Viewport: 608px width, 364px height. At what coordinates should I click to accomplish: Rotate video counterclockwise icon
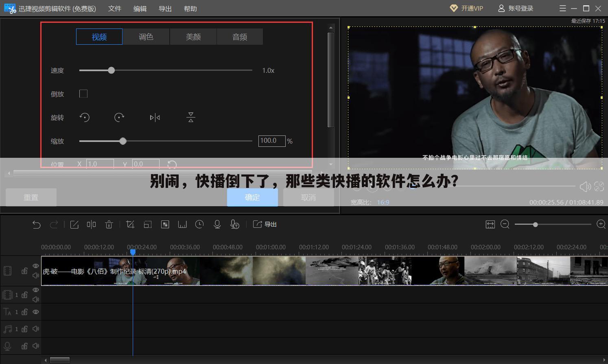point(84,118)
